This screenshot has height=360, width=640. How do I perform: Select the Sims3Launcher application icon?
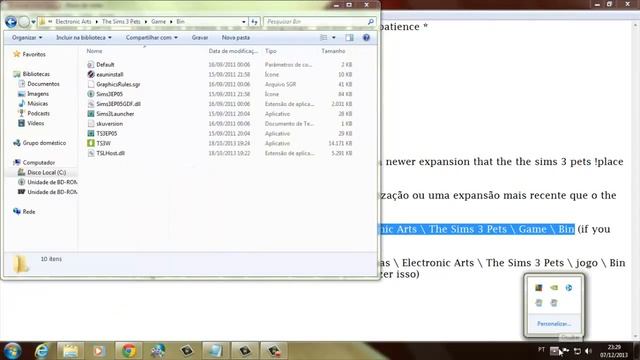pos(91,113)
